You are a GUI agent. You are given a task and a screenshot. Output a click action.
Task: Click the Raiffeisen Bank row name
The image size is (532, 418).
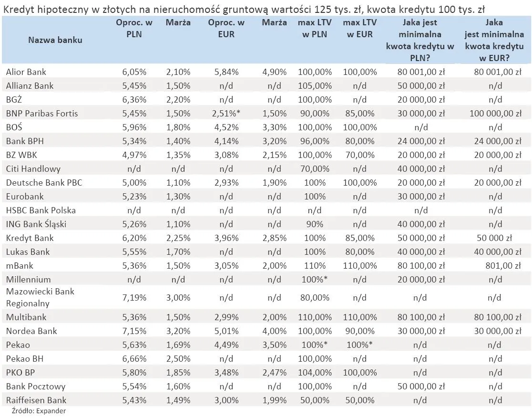(36, 400)
